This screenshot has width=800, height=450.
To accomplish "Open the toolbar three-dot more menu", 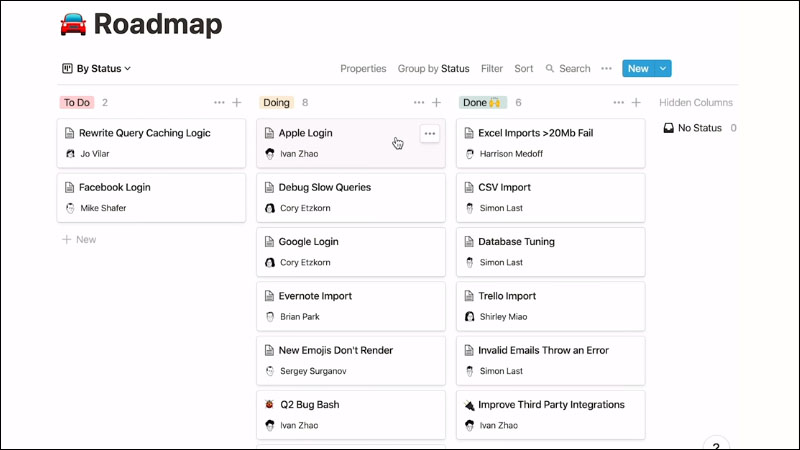I will coord(606,69).
